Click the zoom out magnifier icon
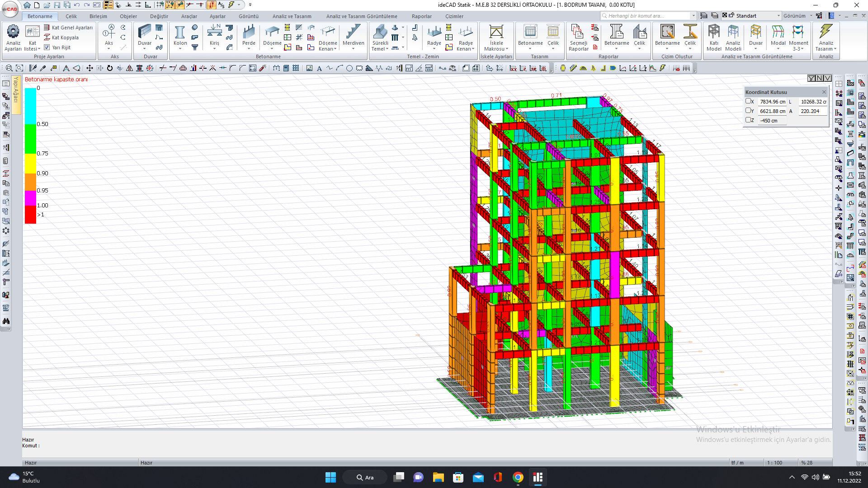 click(9, 68)
